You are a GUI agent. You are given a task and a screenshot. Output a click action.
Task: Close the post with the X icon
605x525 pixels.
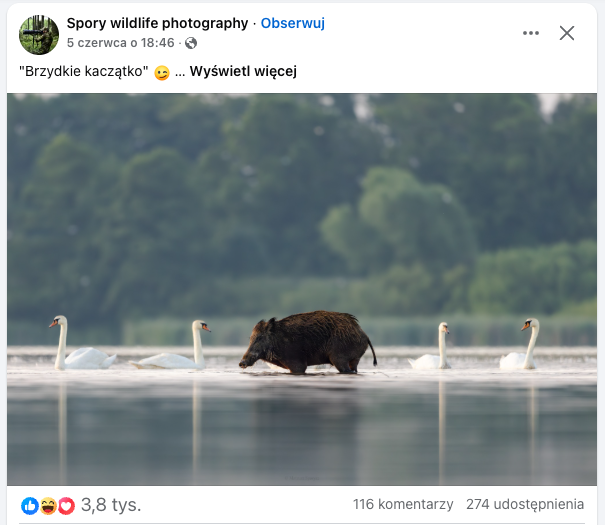pyautogui.click(x=567, y=33)
